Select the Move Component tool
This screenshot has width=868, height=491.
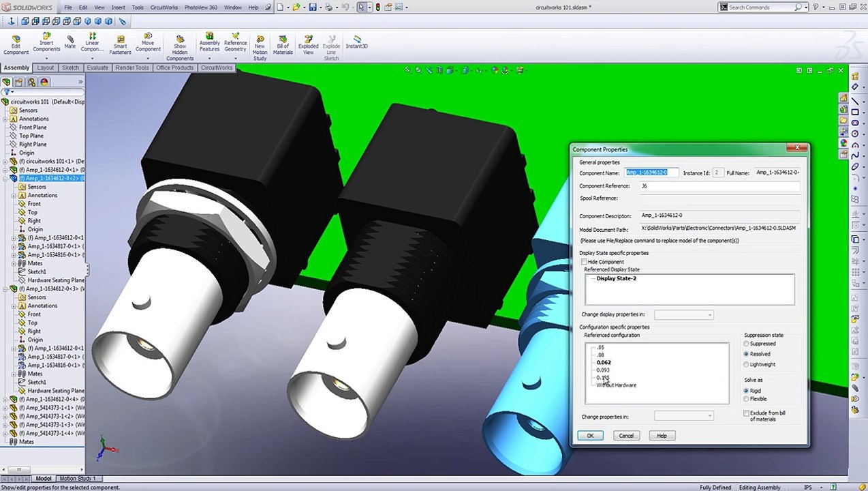click(148, 42)
